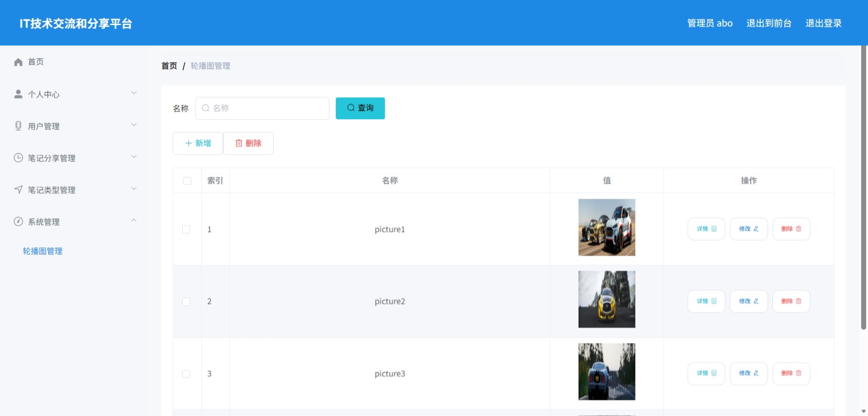868x416 pixels.
Task: Open the 笔记分享管理 sidebar menu
Action: point(74,158)
